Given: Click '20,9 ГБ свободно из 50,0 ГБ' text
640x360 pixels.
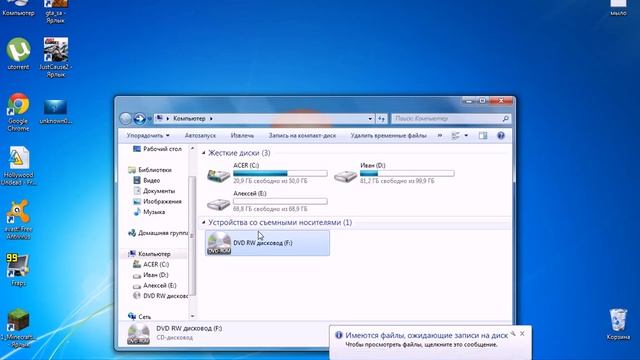Looking at the screenshot, I should pyautogui.click(x=270, y=181).
